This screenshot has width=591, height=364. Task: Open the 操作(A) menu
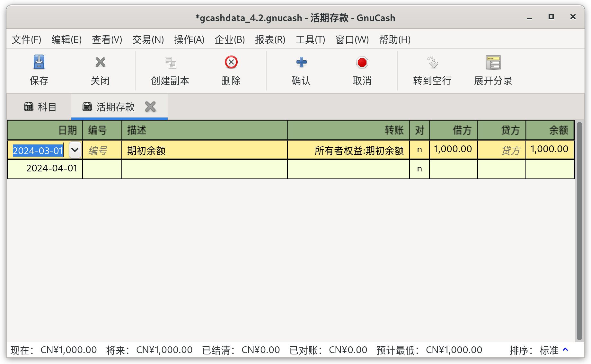(x=189, y=39)
